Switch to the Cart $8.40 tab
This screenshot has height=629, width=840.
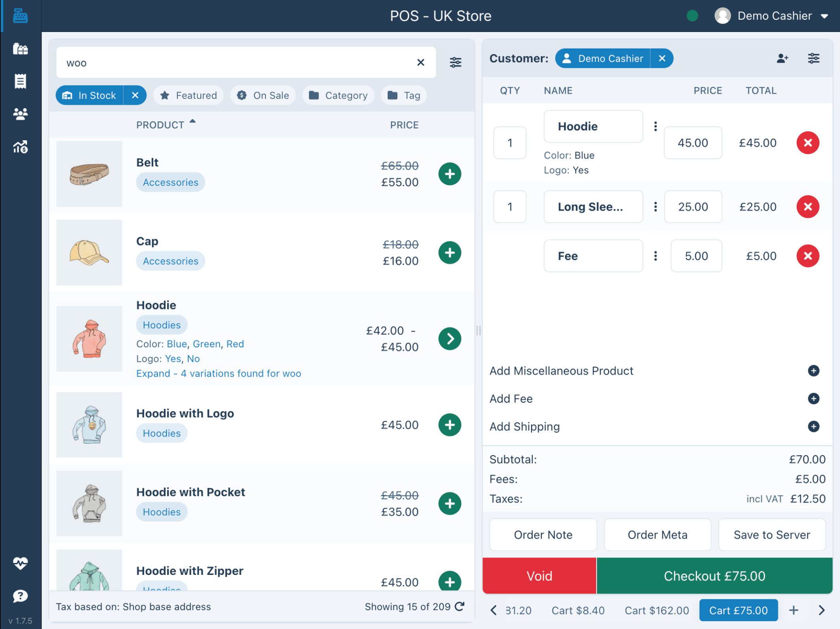(578, 610)
